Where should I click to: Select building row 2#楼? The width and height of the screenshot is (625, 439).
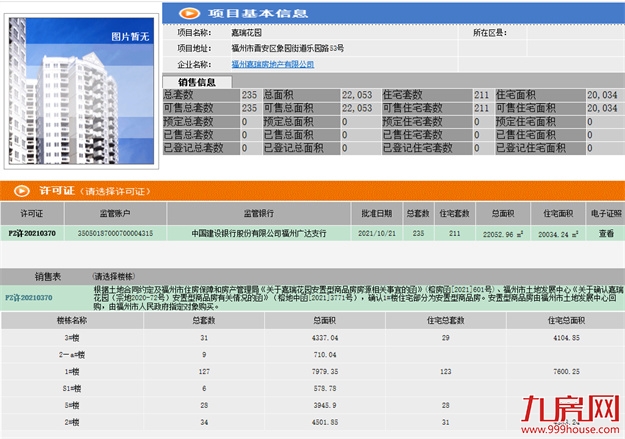click(72, 422)
